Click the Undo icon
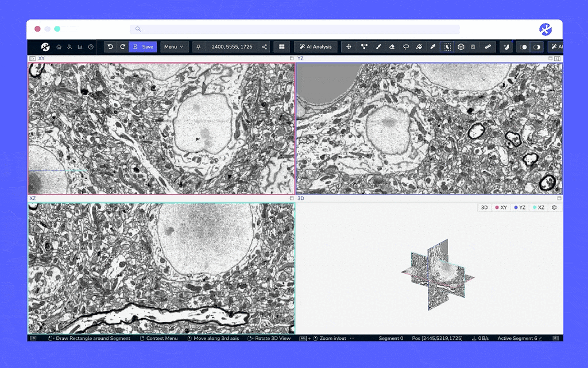The image size is (588, 368). pos(110,47)
